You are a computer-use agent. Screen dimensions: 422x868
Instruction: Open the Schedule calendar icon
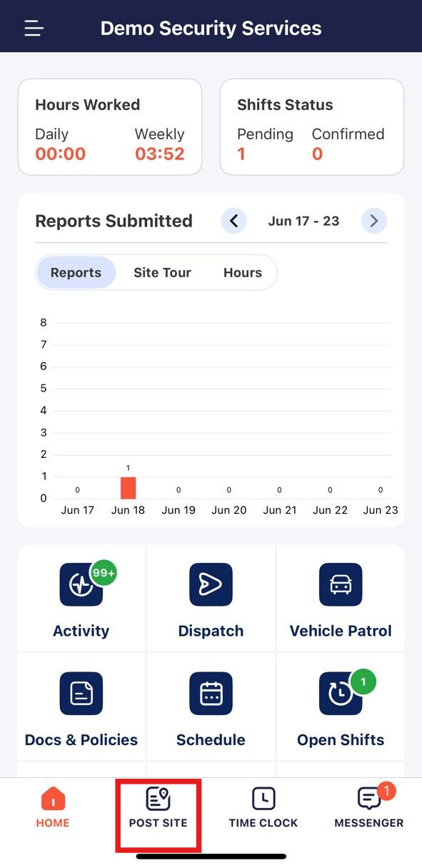click(x=211, y=694)
